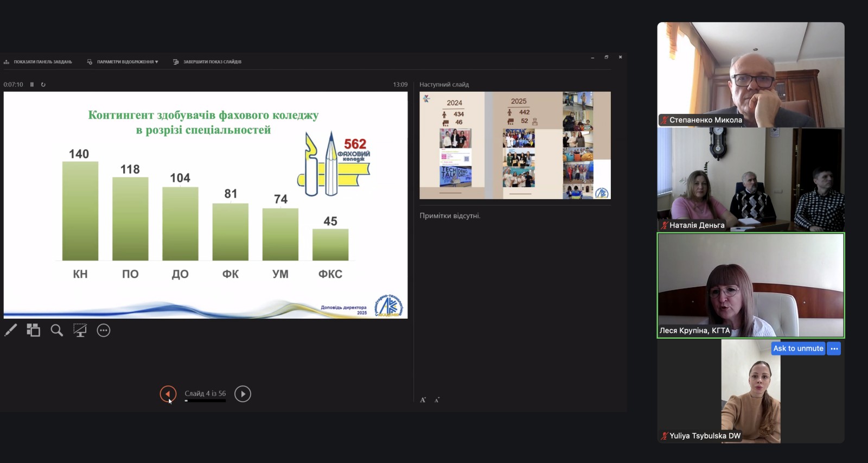Click the red 562 number on the slide
This screenshot has height=463, width=868.
pyautogui.click(x=355, y=144)
